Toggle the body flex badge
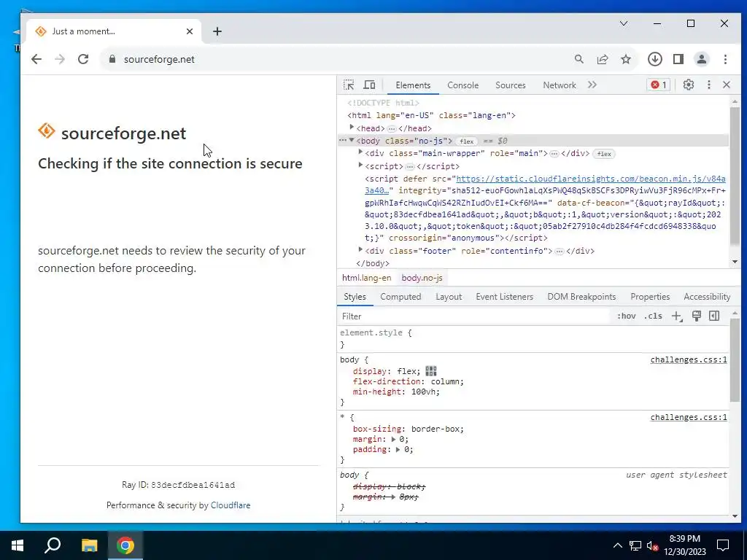The image size is (747, 560). click(x=466, y=141)
